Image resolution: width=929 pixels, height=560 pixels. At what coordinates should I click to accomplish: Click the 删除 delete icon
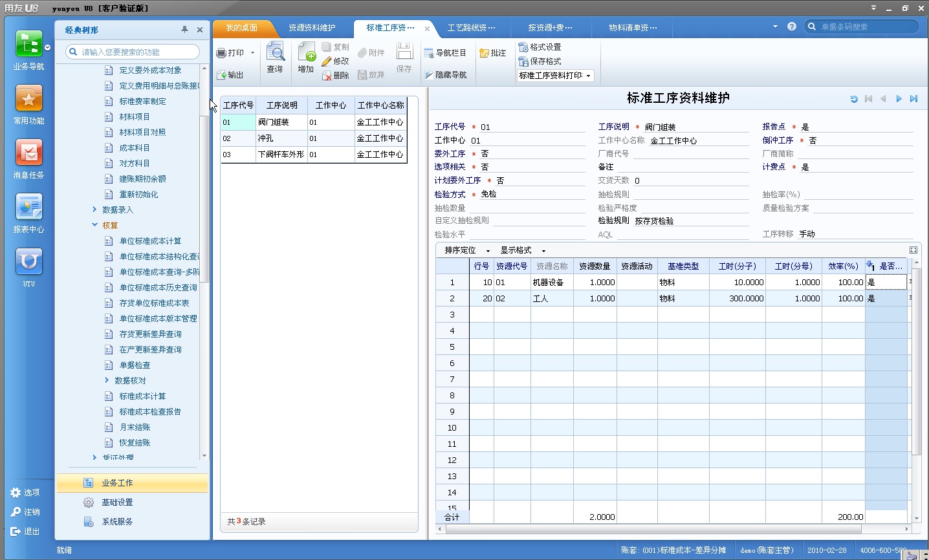(x=327, y=76)
